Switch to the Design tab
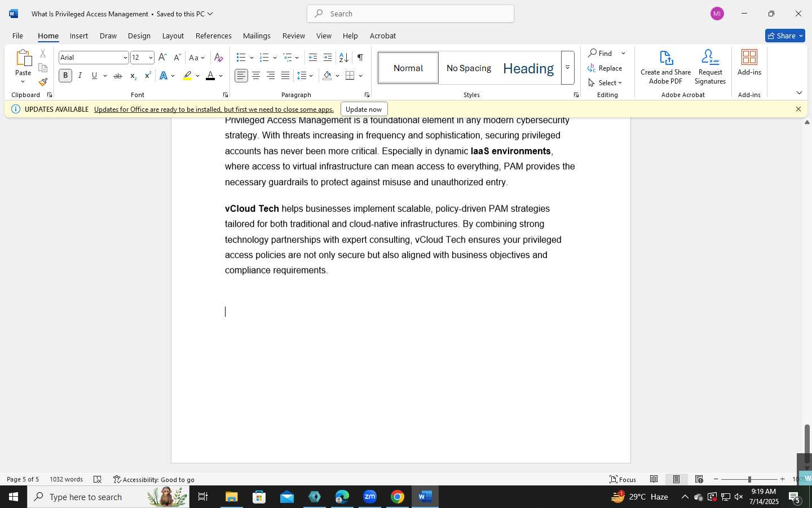Image resolution: width=812 pixels, height=508 pixels. click(x=139, y=36)
